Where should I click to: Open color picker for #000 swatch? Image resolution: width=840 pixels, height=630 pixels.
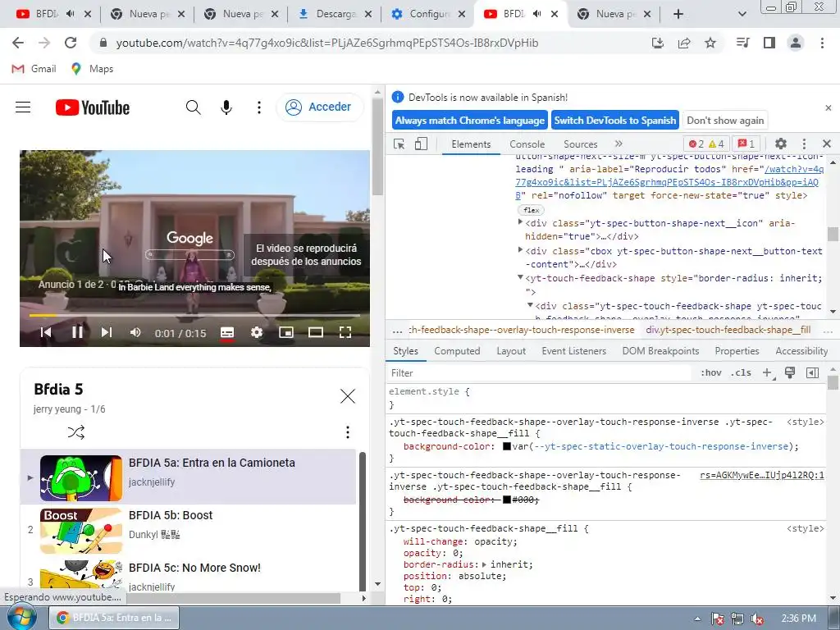[507, 500]
